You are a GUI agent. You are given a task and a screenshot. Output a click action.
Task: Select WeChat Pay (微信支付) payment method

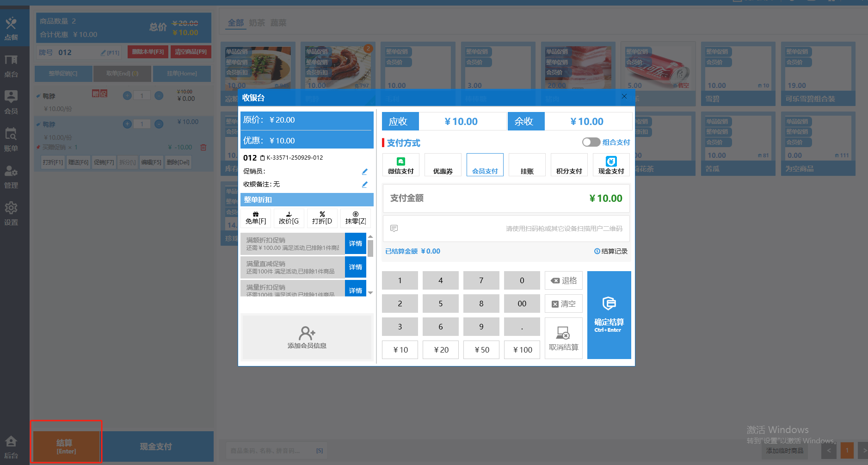click(400, 165)
